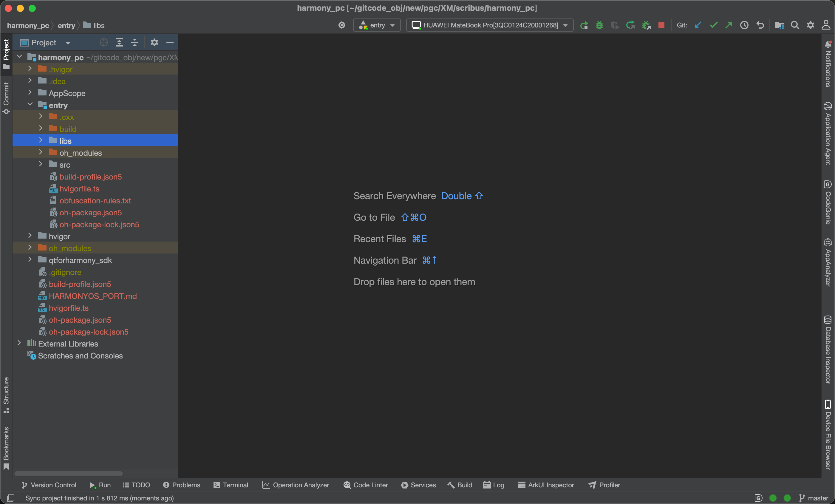Open the Profiler tab

pyautogui.click(x=604, y=485)
